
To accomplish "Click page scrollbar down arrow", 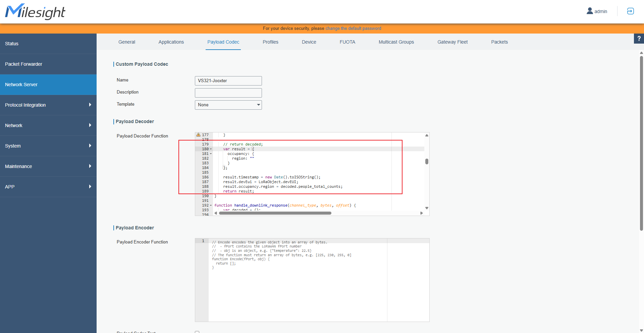I will (x=641, y=330).
